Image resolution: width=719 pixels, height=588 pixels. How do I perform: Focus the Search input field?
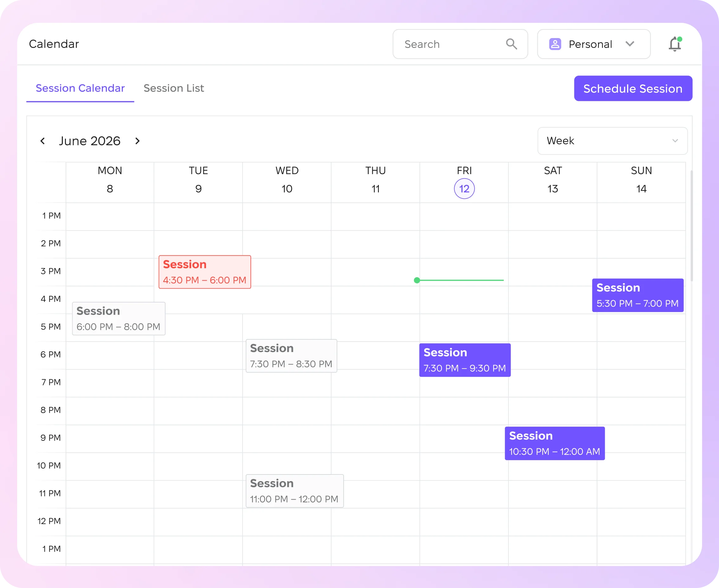(x=460, y=44)
